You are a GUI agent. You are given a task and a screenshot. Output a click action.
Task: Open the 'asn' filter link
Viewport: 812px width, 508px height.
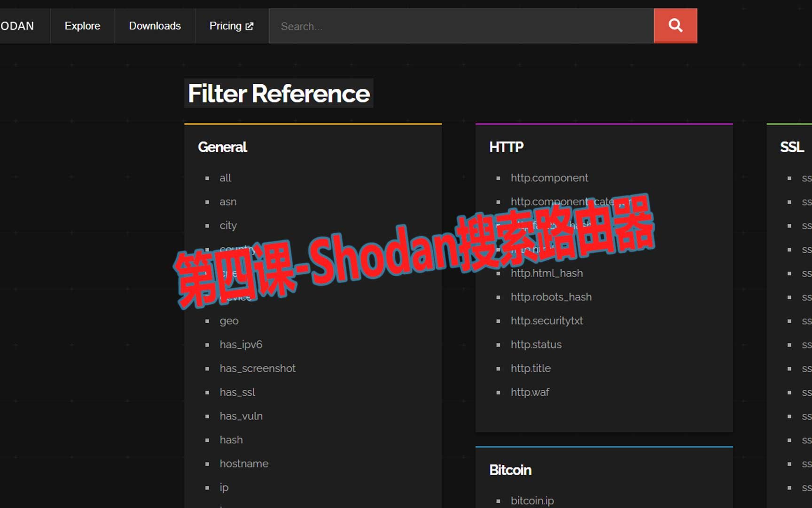pos(228,202)
